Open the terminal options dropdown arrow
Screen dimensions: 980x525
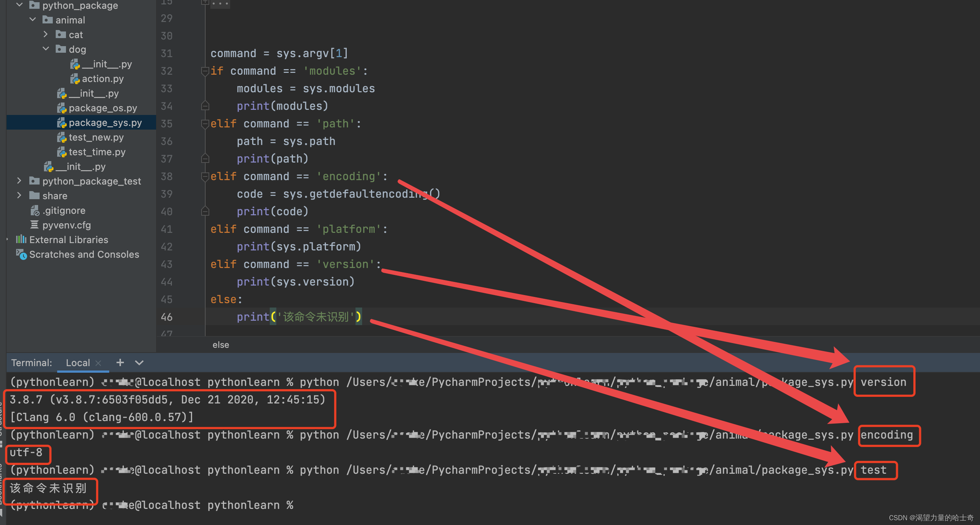[x=139, y=363]
